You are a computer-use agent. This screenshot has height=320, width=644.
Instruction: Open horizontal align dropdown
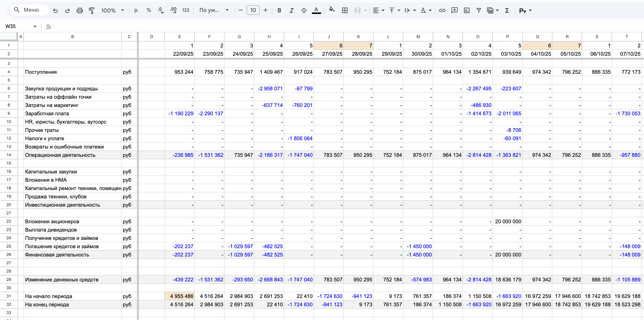(378, 11)
